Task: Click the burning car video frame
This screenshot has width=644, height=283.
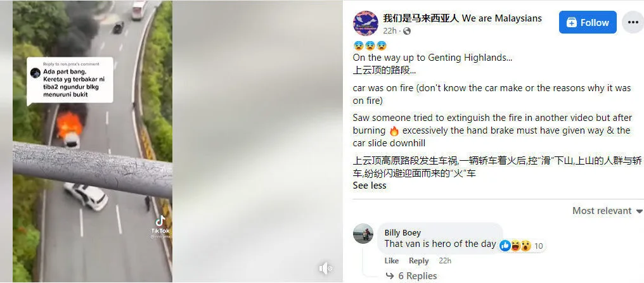Action: [93, 142]
